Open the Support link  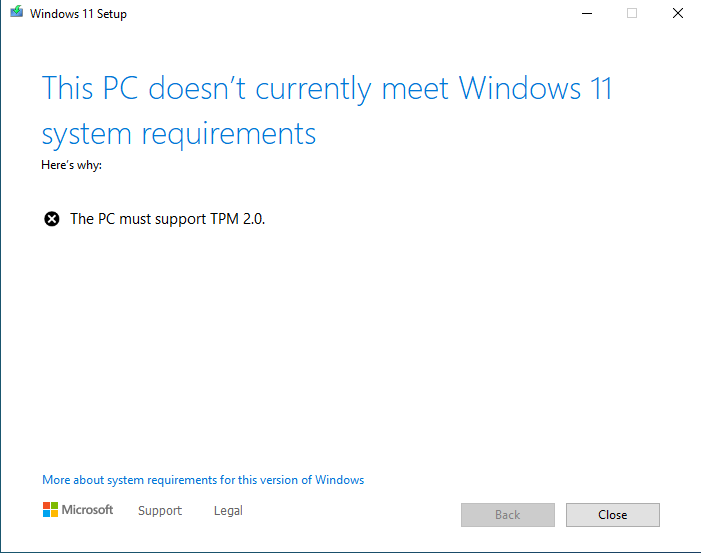(160, 511)
